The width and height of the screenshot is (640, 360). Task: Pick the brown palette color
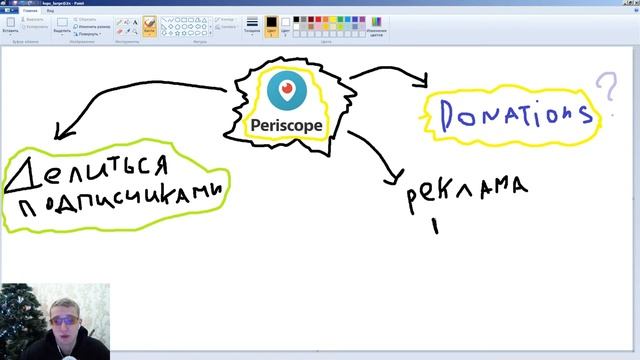(x=311, y=27)
